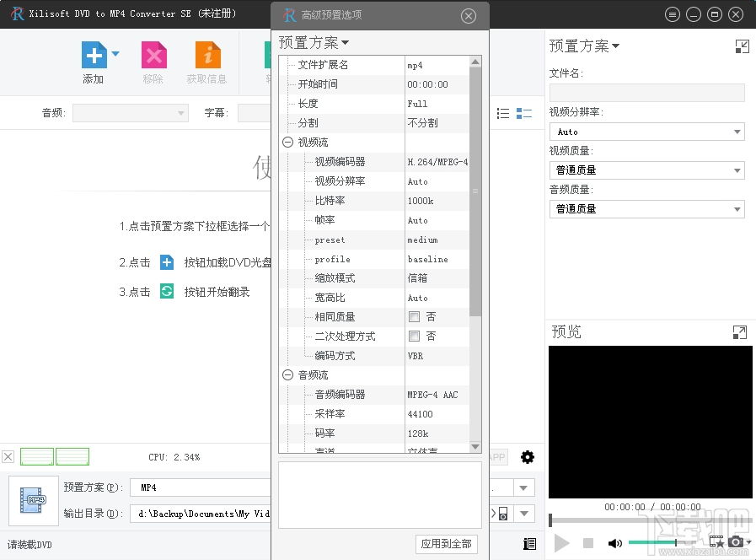Open the settings gear icon
Viewport: 756px width, 560px height.
[x=528, y=457]
